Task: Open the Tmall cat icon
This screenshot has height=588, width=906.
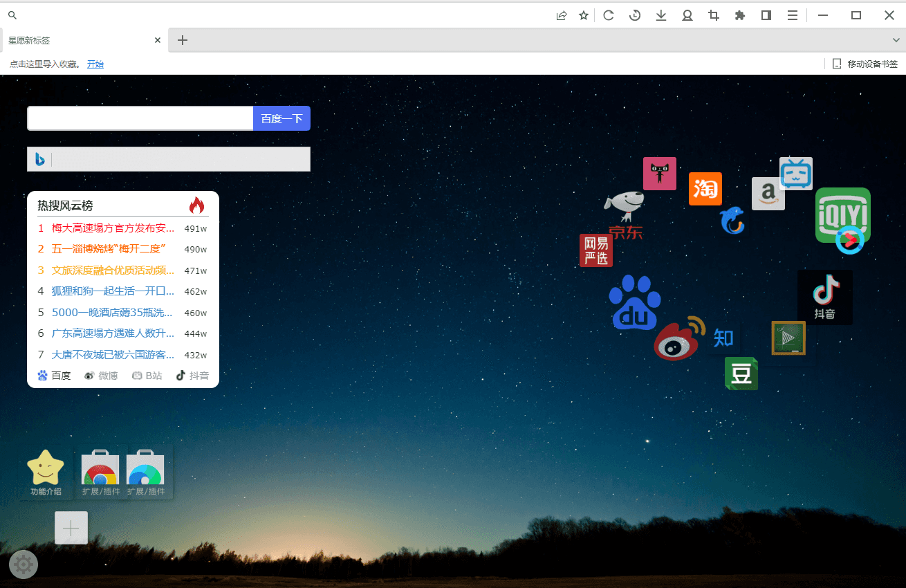Action: pos(659,174)
